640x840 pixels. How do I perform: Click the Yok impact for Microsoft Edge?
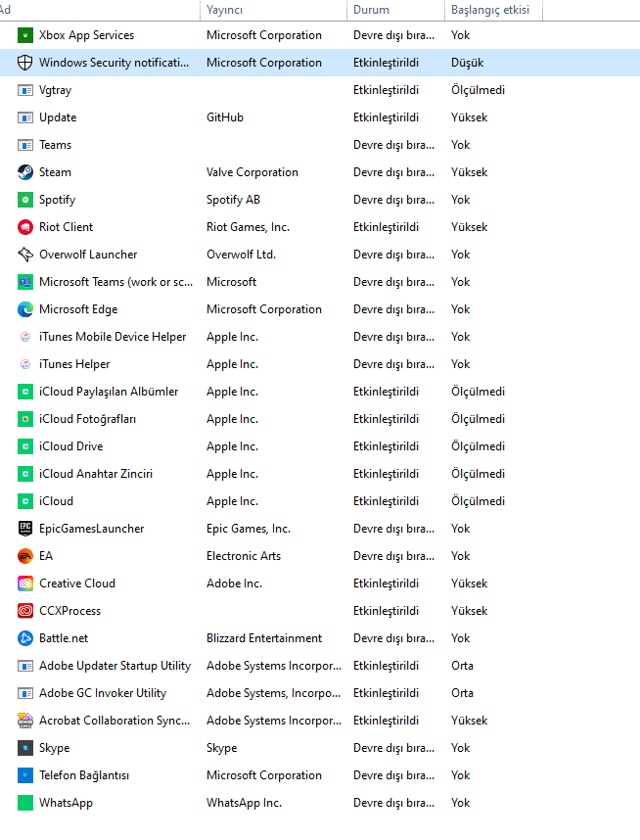(461, 309)
